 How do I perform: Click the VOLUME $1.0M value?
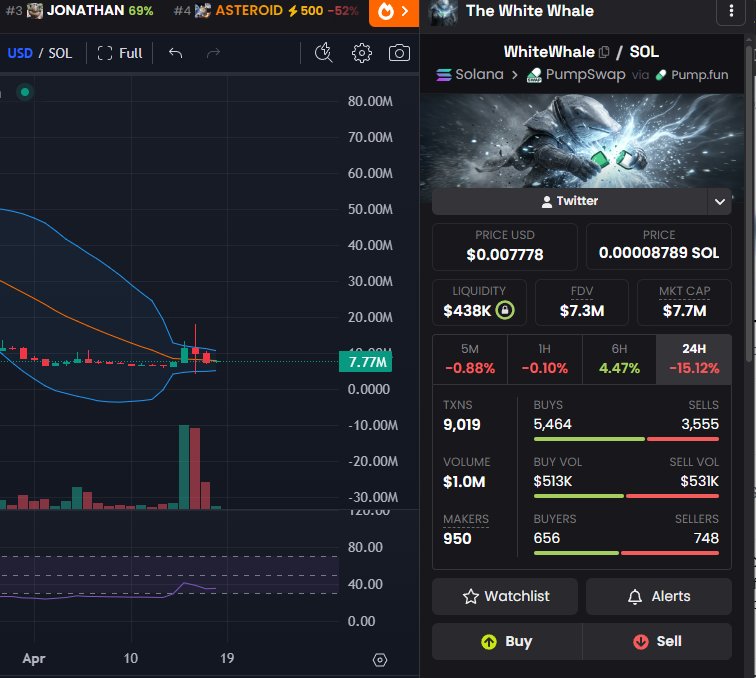464,482
